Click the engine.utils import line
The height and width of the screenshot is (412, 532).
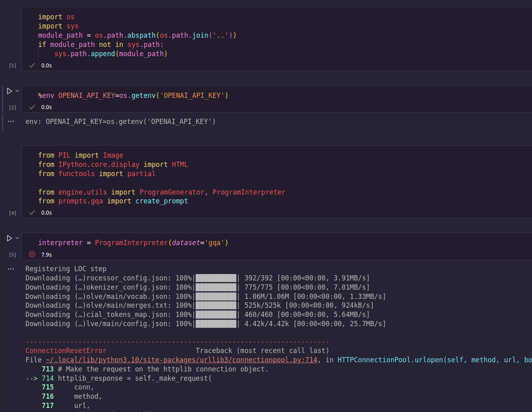coord(162,192)
